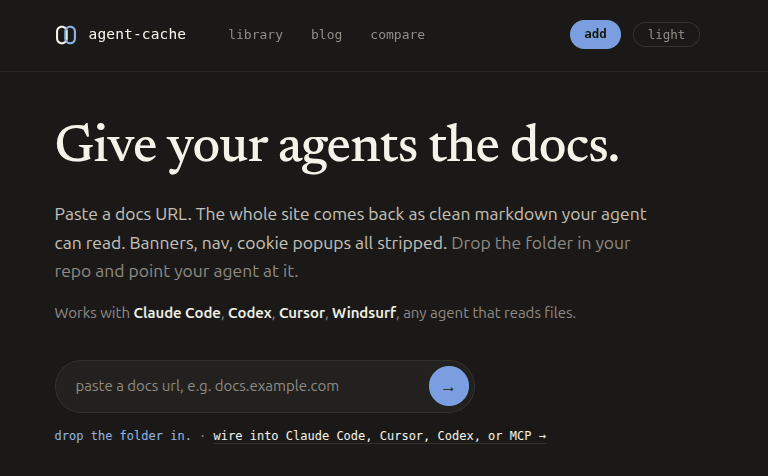Click the agent-cache logo icon
The height and width of the screenshot is (476, 768).
coord(66,35)
